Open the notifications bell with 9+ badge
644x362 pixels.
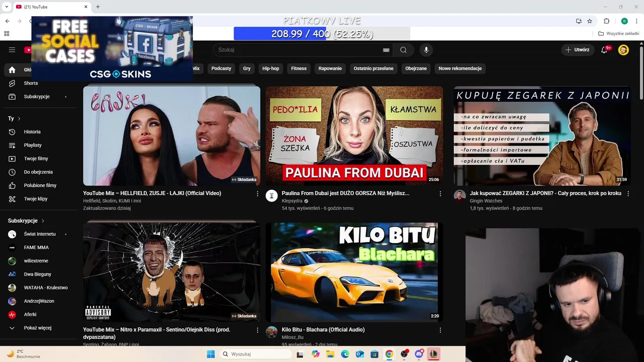pos(605,50)
